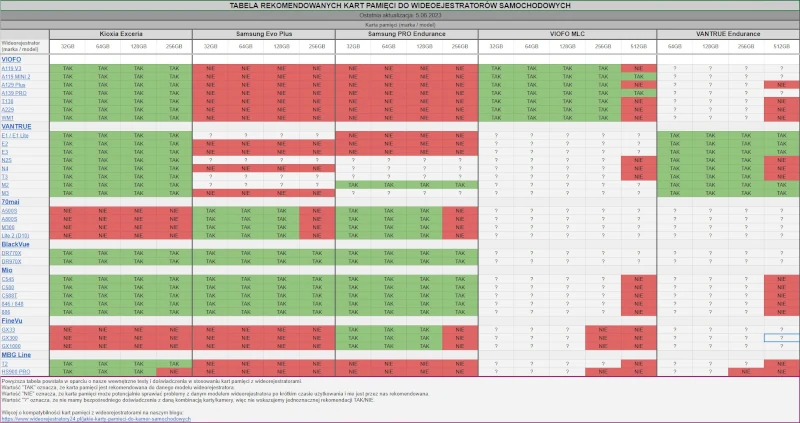Screen dimensions: 800x423
Task: Open the Vantrue T3 model link
Action: (x=5, y=177)
